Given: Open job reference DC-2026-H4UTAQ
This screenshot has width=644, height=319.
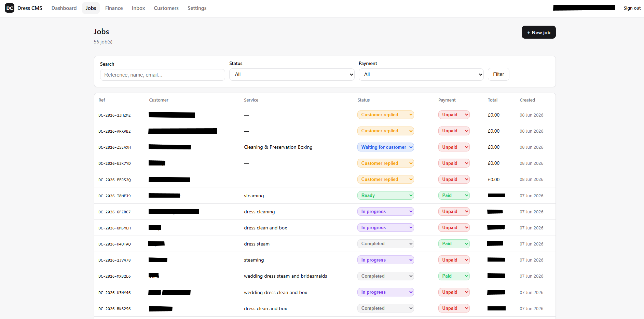Looking at the screenshot, I should click(x=114, y=244).
